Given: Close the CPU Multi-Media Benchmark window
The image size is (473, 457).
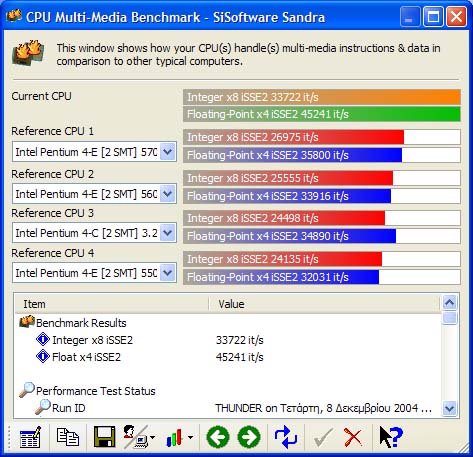Looking at the screenshot, I should pyautogui.click(x=456, y=17).
